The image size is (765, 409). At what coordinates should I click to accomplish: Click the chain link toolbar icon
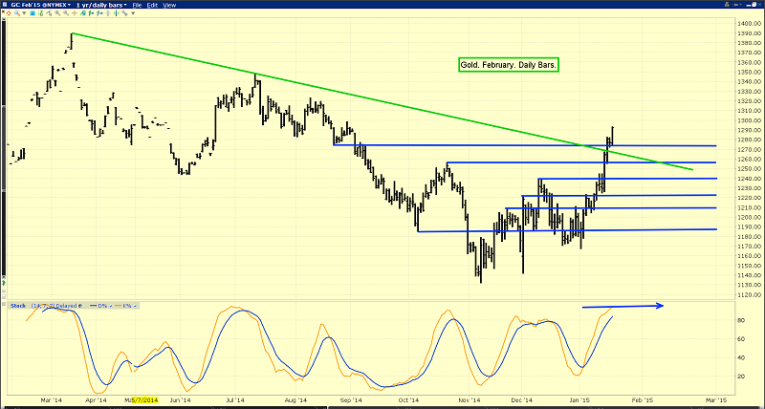[x=124, y=13]
